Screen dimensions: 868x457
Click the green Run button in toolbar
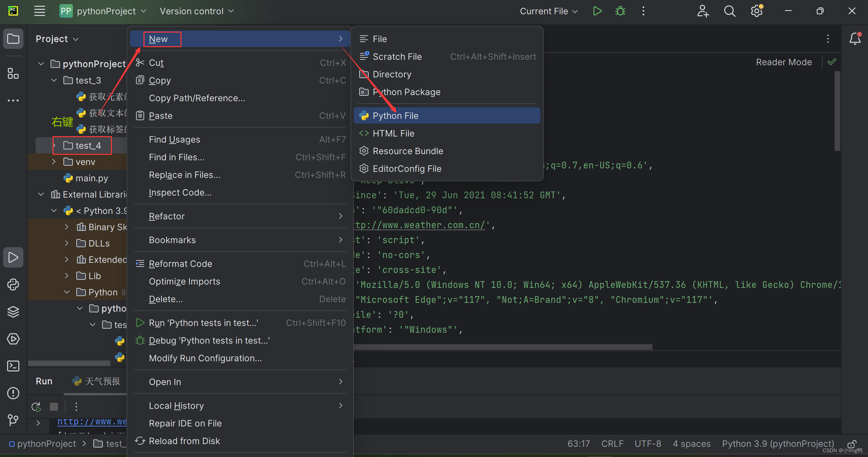597,11
